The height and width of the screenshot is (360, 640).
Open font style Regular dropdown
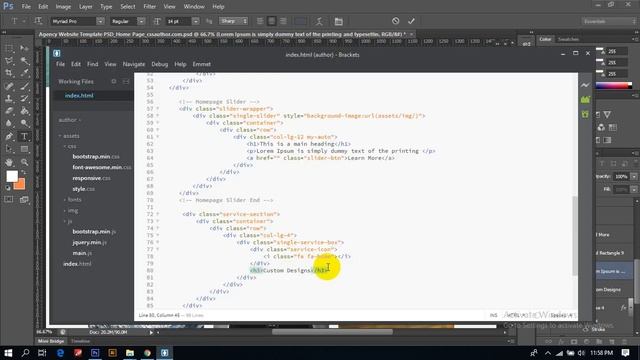(x=141, y=21)
